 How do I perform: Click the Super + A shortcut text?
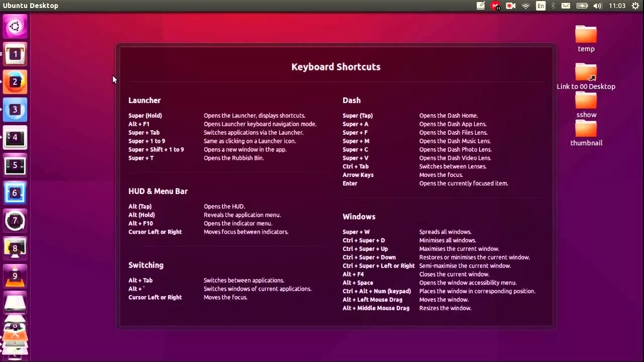point(355,124)
